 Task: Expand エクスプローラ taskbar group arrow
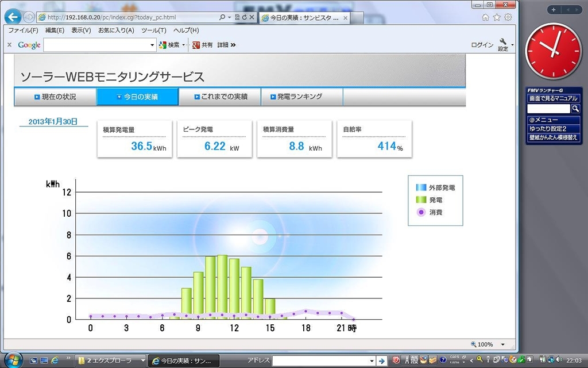coord(143,361)
